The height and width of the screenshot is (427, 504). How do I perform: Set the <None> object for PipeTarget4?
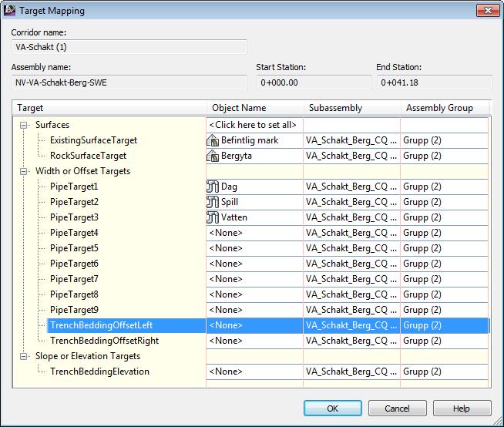tap(254, 233)
